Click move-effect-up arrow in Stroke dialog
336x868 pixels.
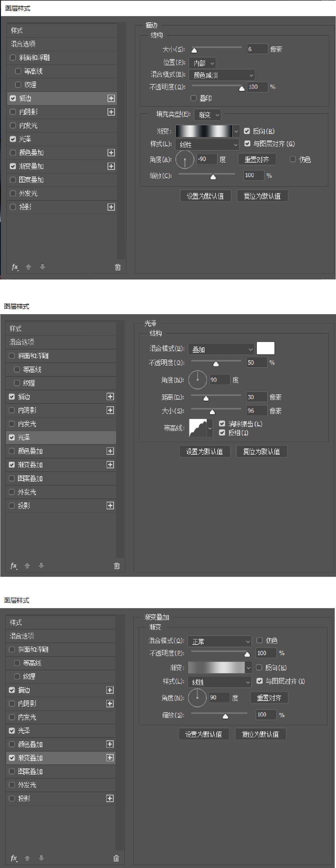[x=29, y=266]
